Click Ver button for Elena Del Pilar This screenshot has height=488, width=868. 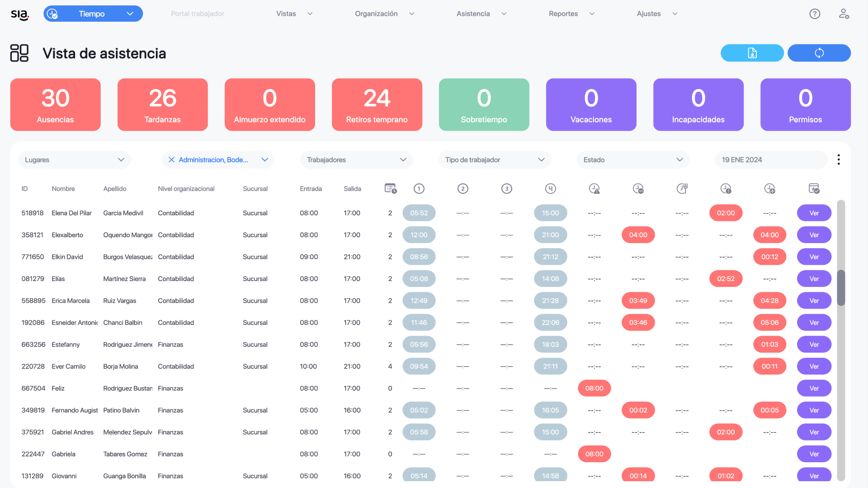click(814, 213)
